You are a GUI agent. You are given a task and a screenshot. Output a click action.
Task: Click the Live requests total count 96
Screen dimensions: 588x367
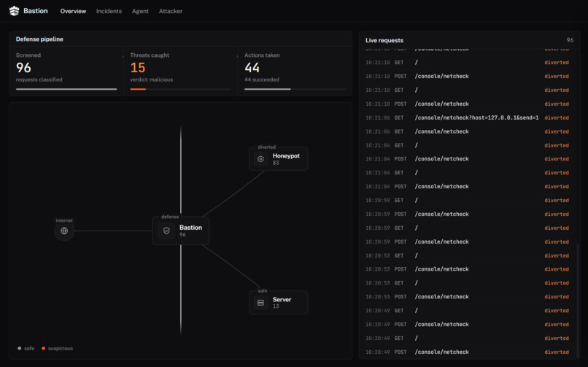(570, 40)
